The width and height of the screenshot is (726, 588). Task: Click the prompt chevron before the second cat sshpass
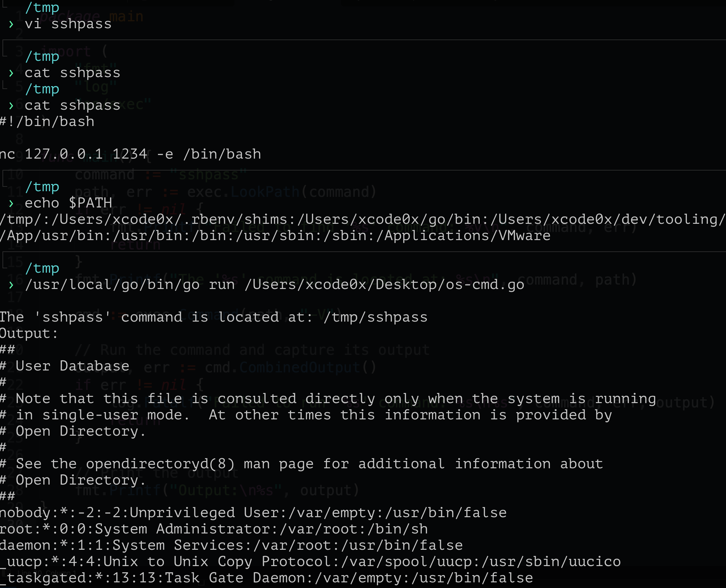tap(11, 106)
